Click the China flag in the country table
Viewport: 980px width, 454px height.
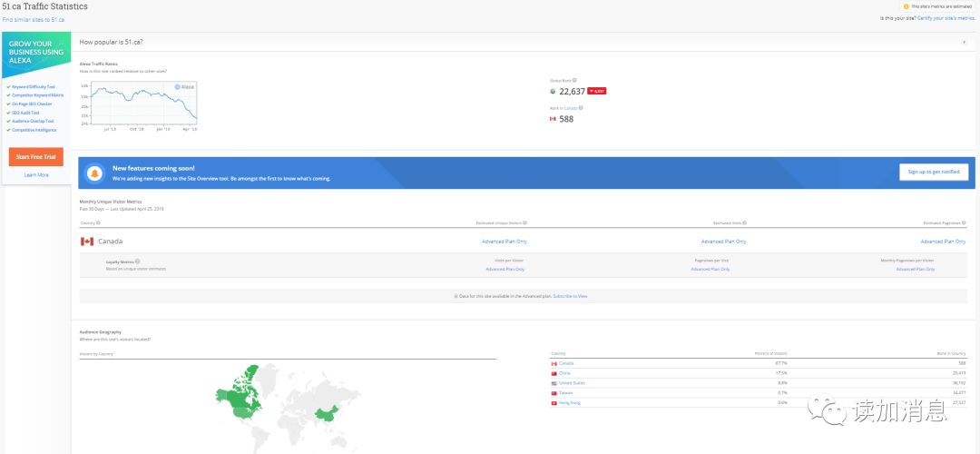point(554,373)
